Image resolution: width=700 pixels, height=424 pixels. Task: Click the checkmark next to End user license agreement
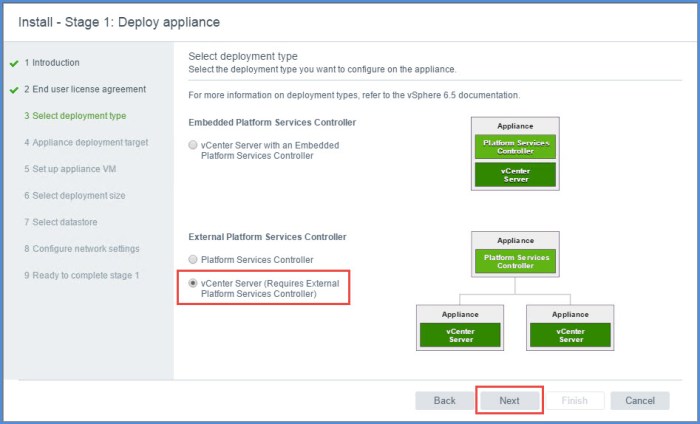click(14, 90)
